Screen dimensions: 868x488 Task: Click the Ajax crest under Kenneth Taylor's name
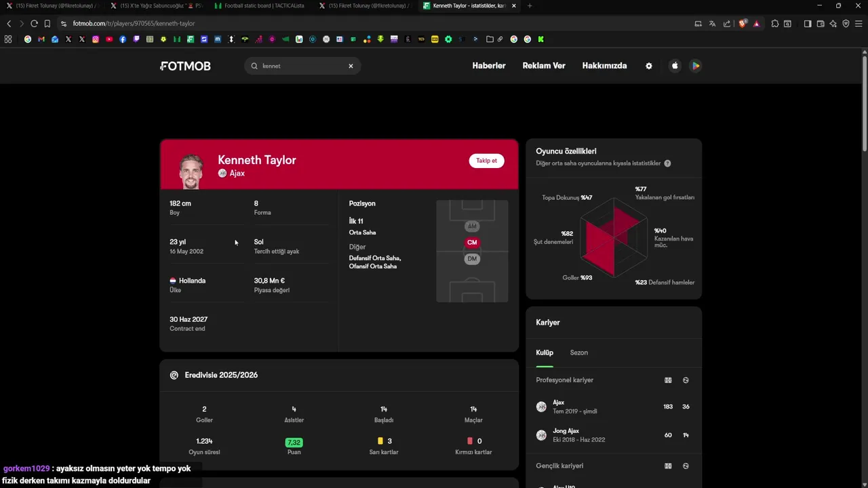coord(222,174)
